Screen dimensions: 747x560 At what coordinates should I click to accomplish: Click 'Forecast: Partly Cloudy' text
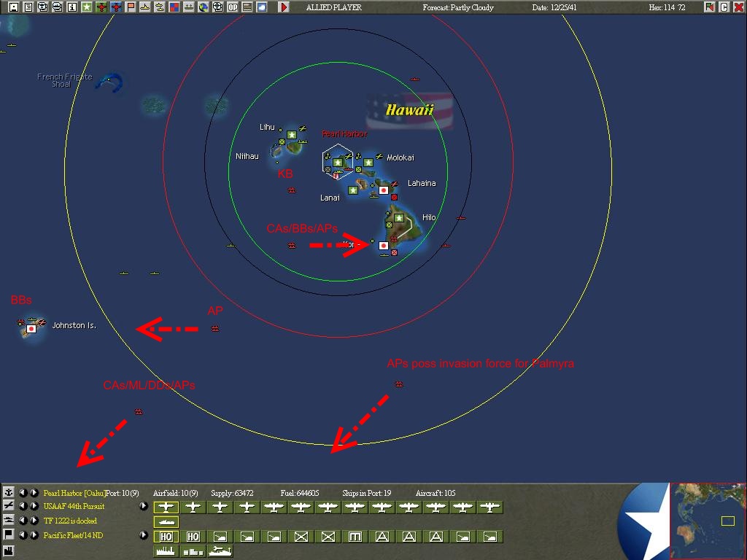(x=458, y=7)
